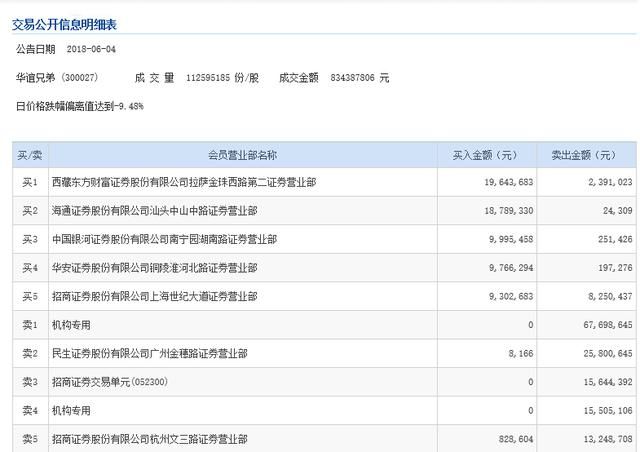
Task: Select the announcement date 2018-06-04
Action: click(x=91, y=49)
